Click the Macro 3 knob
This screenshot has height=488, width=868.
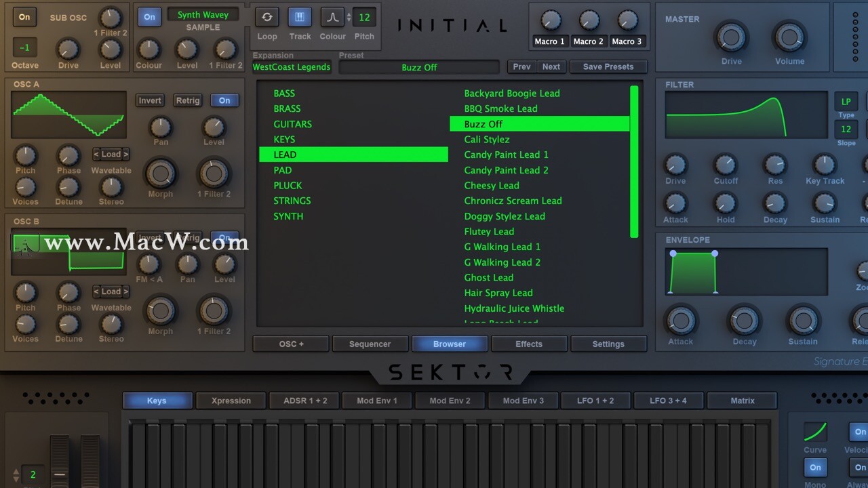pyautogui.click(x=627, y=20)
